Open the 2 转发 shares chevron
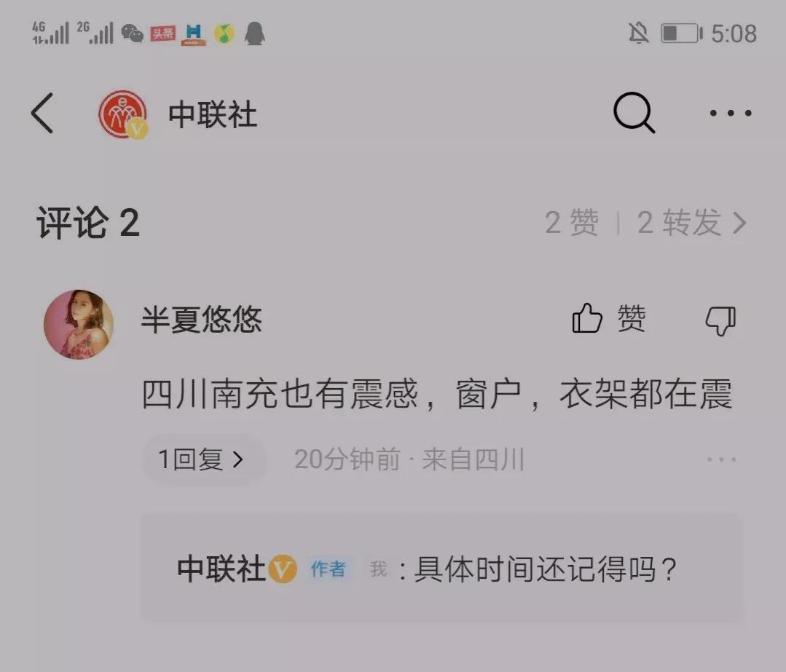 (x=692, y=223)
